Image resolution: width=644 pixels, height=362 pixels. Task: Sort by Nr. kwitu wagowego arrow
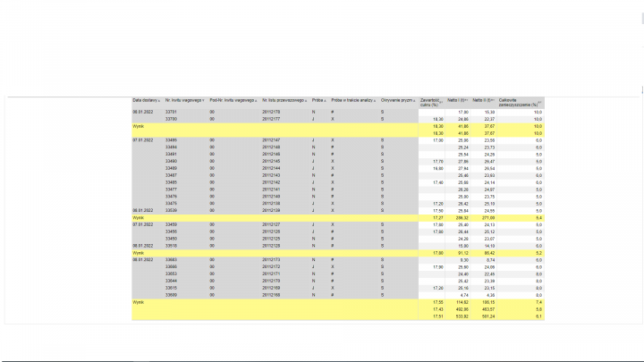point(204,100)
